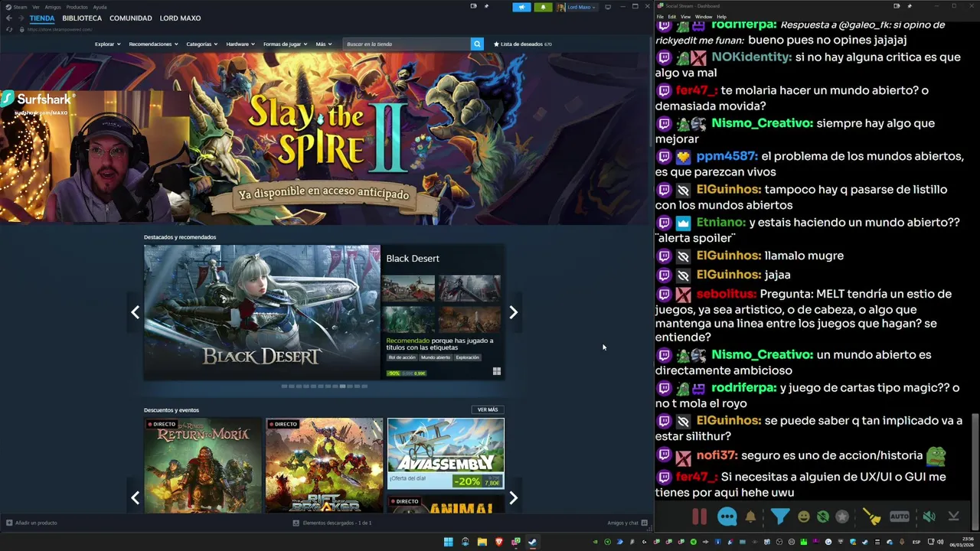The height and width of the screenshot is (551, 980).
Task: Advance the discounts carousel with the right arrow
Action: pyautogui.click(x=514, y=498)
